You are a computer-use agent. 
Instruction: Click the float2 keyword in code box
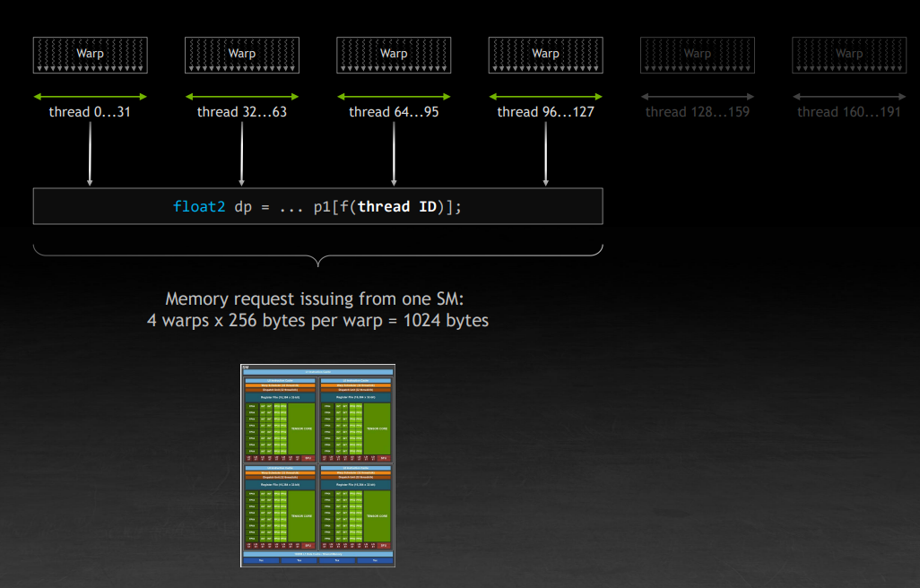200,207
